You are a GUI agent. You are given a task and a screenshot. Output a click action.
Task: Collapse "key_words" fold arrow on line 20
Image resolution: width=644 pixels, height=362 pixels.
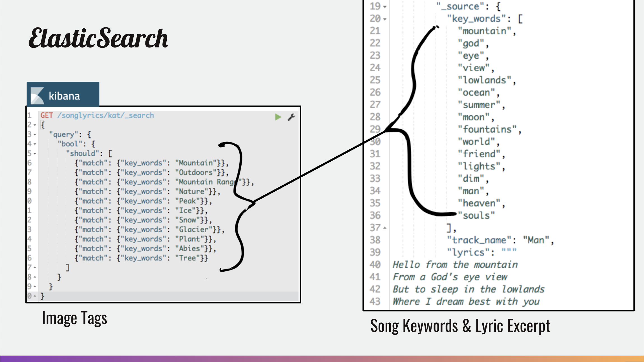point(385,19)
